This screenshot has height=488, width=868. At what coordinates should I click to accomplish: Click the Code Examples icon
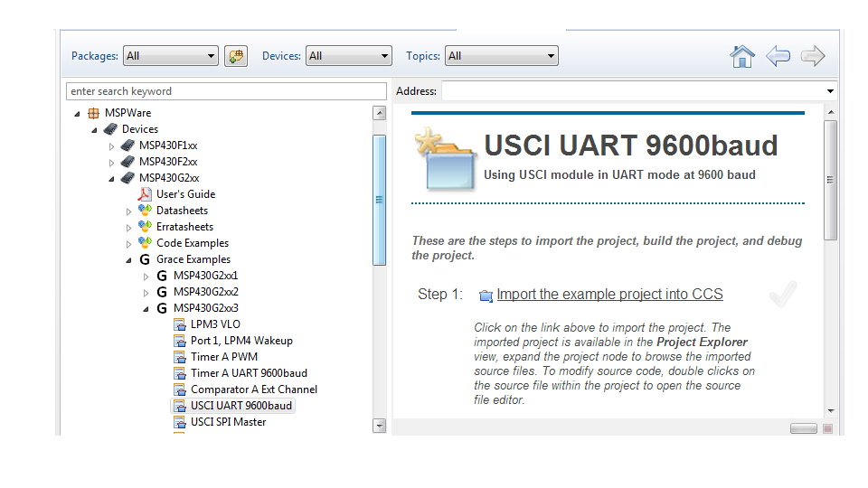coord(145,243)
